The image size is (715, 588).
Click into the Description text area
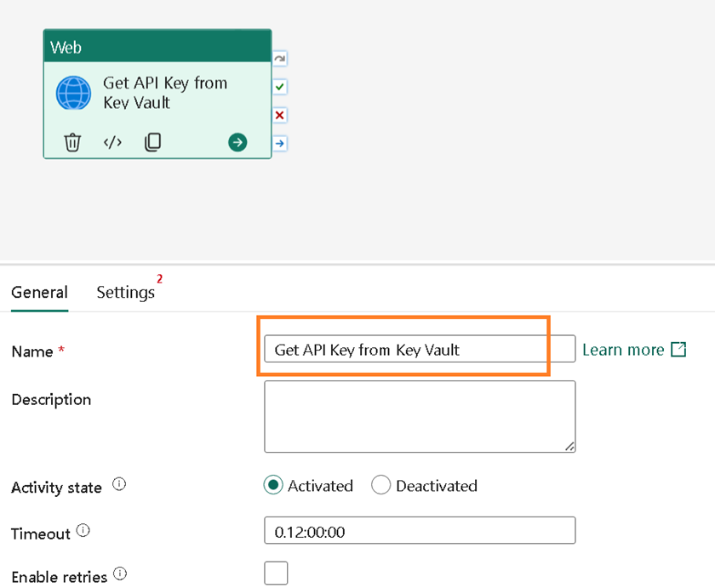420,417
